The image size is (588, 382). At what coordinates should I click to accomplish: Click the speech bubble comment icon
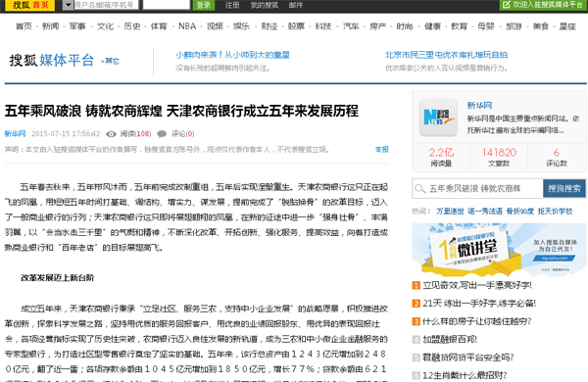(162, 134)
